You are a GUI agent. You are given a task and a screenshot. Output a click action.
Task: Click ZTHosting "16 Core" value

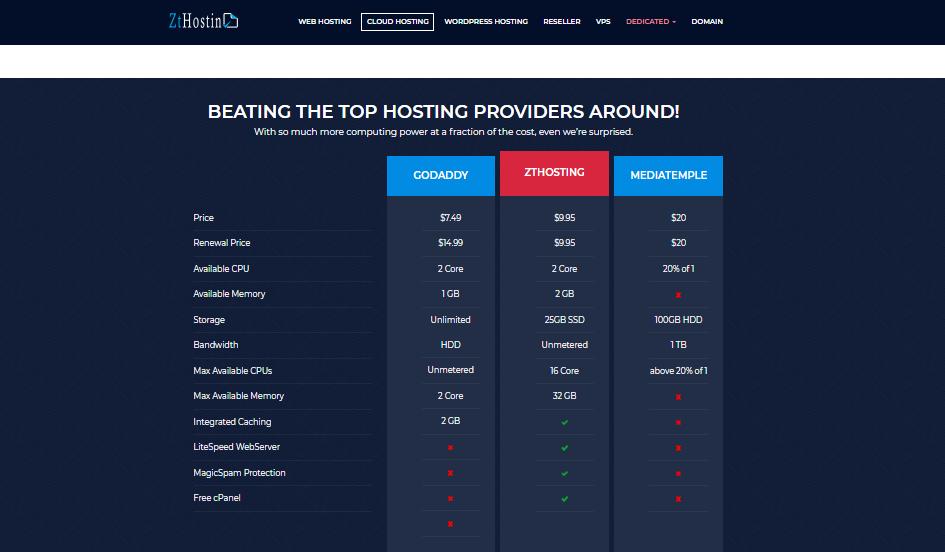(565, 371)
